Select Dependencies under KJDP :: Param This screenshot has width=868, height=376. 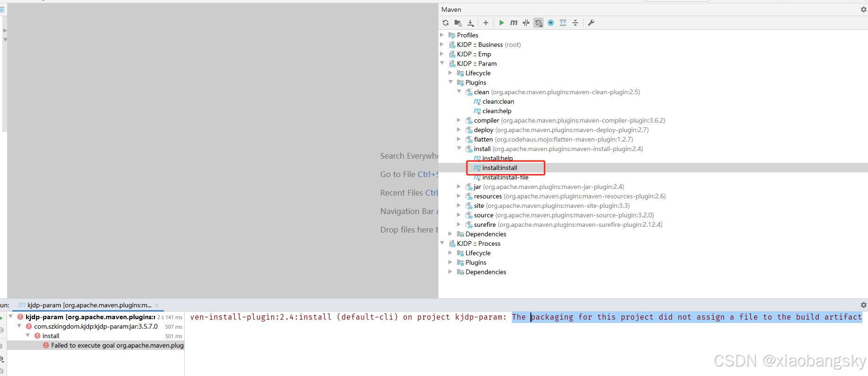(486, 234)
